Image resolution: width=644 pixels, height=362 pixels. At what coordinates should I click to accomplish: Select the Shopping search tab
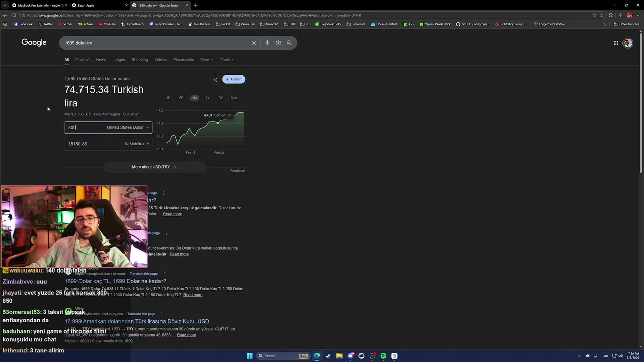click(140, 60)
